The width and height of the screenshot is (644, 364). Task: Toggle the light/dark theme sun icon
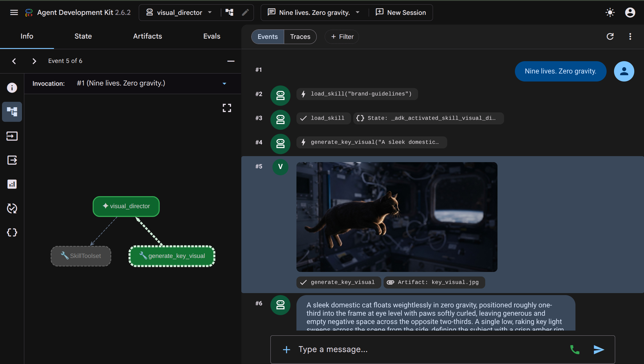[610, 13]
